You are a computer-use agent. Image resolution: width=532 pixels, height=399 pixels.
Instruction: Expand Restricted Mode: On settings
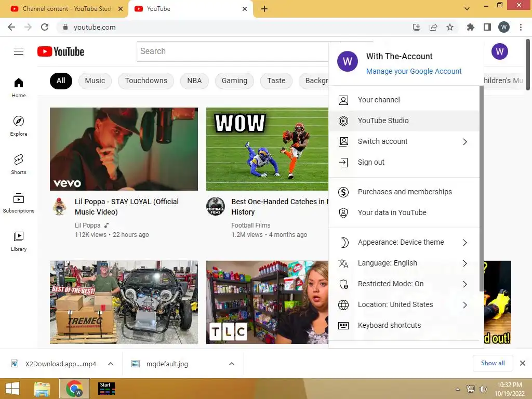(465, 284)
